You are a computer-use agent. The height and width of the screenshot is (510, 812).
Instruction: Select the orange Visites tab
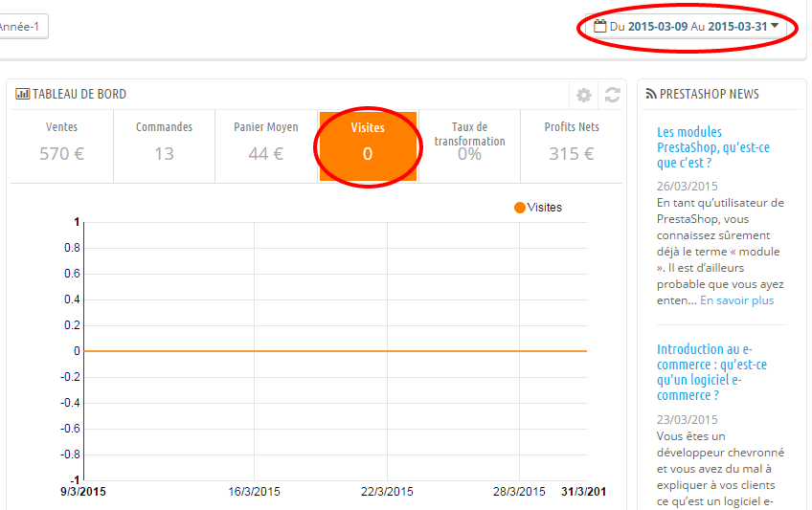coord(368,146)
